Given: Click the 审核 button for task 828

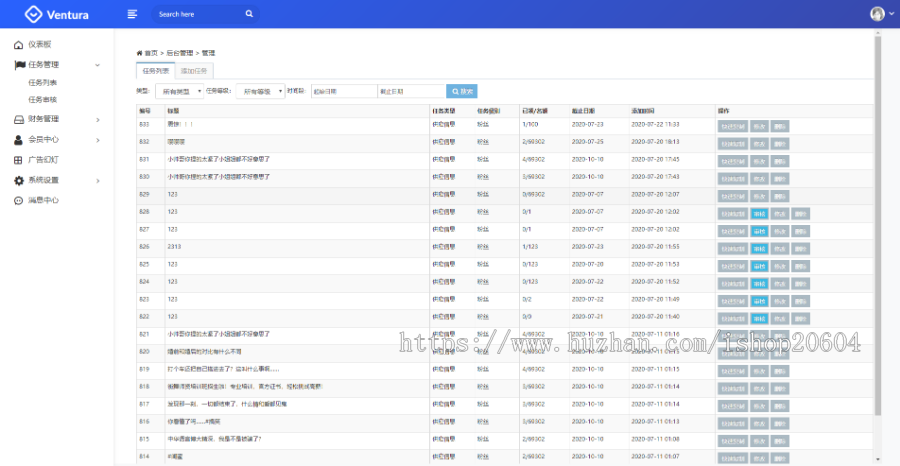Looking at the screenshot, I should coord(758,213).
